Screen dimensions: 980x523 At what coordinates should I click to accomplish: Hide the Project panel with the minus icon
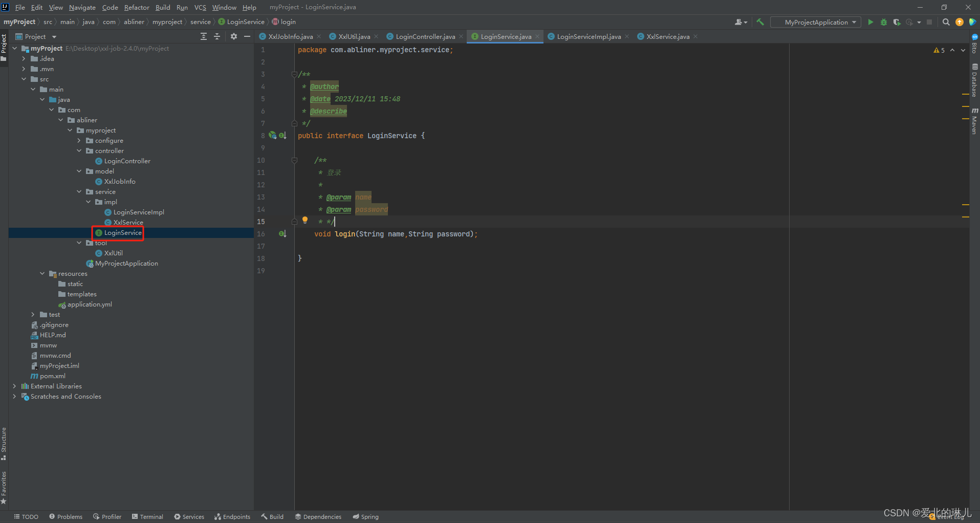247,36
